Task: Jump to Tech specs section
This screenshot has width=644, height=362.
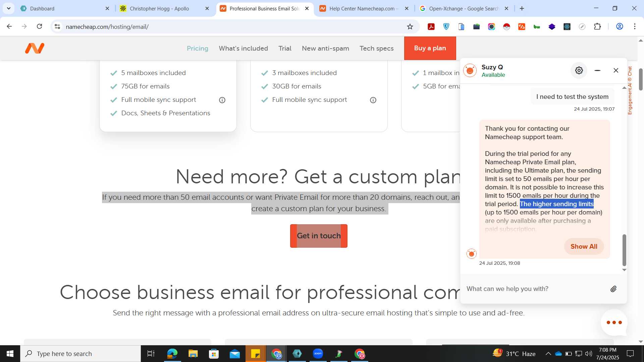Action: [377, 48]
